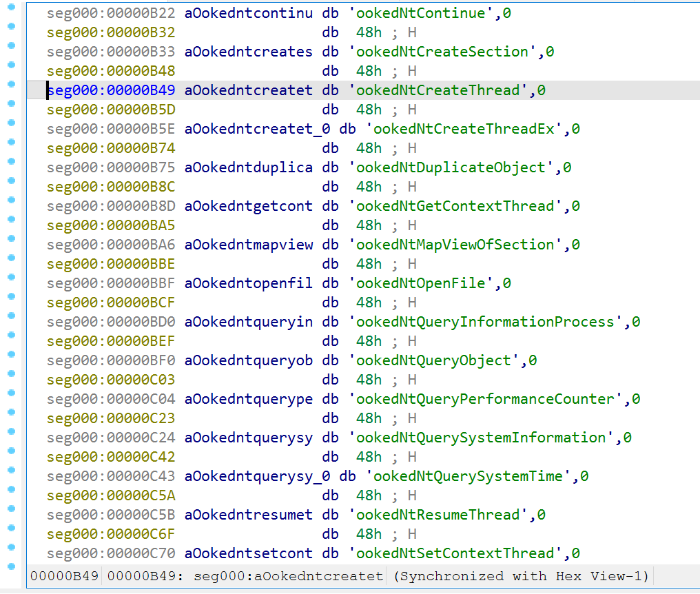Image resolution: width=700 pixels, height=594 pixels.
Task: Select string 'ookedNtOpenFile'
Action: (421, 283)
